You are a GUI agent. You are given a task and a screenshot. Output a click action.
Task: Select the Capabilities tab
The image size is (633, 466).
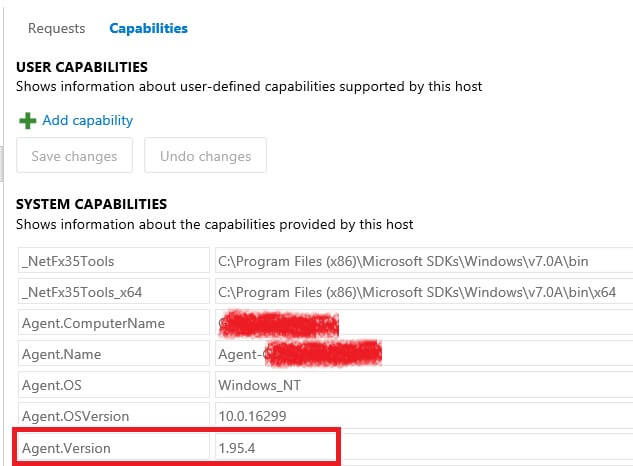(x=149, y=28)
